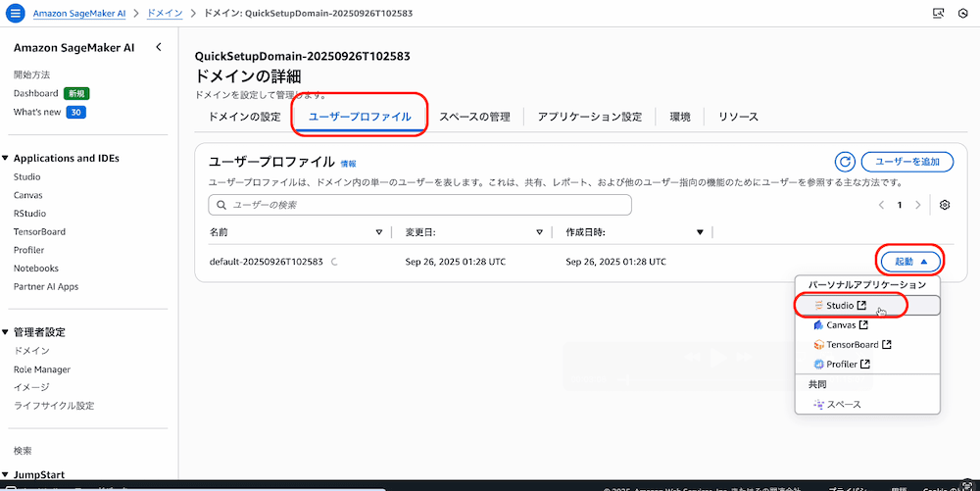Click the hexagon icon in top-right corner
The image size is (980, 491).
pos(963,13)
